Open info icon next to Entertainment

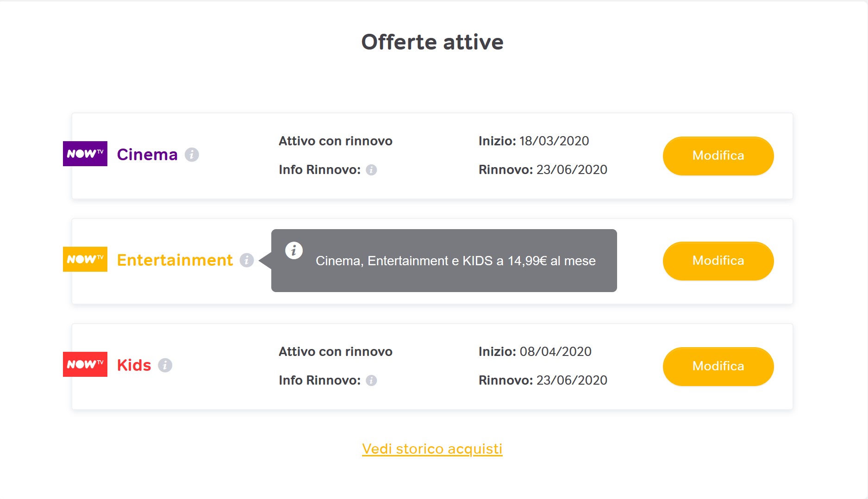tap(247, 260)
